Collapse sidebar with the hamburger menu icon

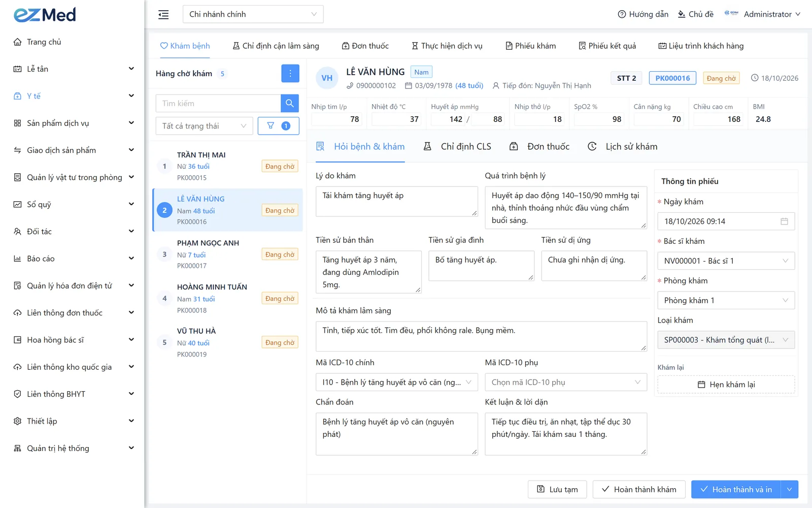[163, 14]
